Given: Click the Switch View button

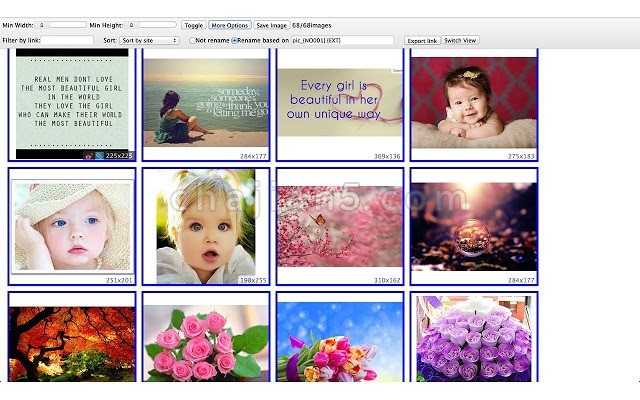Looking at the screenshot, I should pos(460,40).
